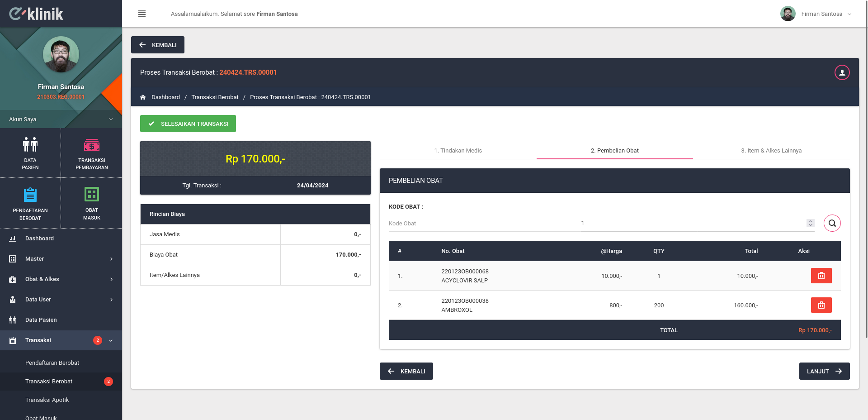Search drug code with magnifier icon
Viewport: 868px width, 420px height.
pos(832,223)
